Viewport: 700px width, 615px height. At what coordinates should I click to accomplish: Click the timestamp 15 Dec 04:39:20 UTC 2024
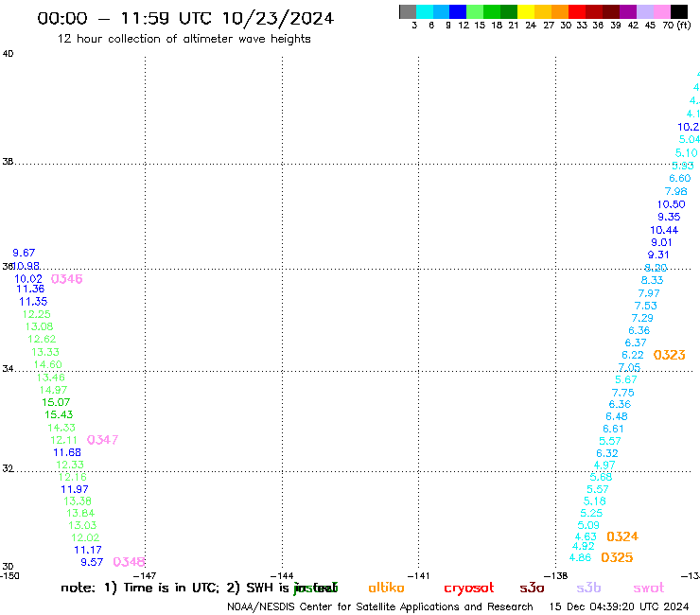pos(619,607)
